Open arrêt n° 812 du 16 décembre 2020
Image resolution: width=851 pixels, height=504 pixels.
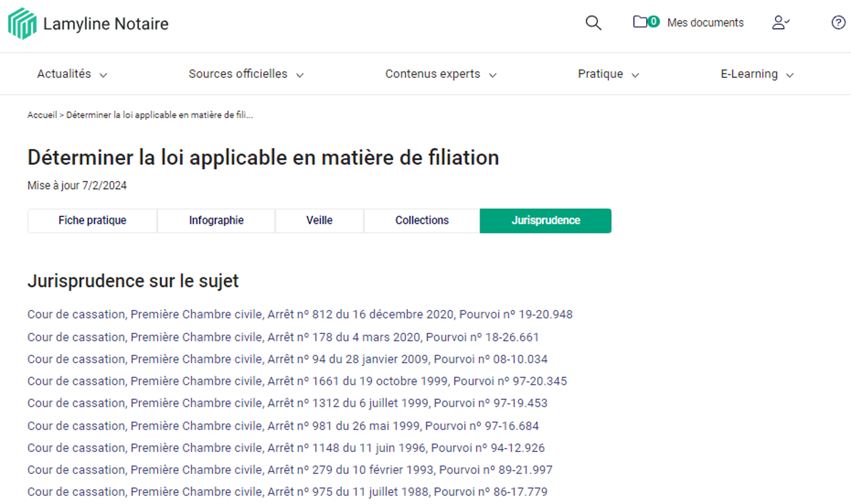[x=300, y=314]
